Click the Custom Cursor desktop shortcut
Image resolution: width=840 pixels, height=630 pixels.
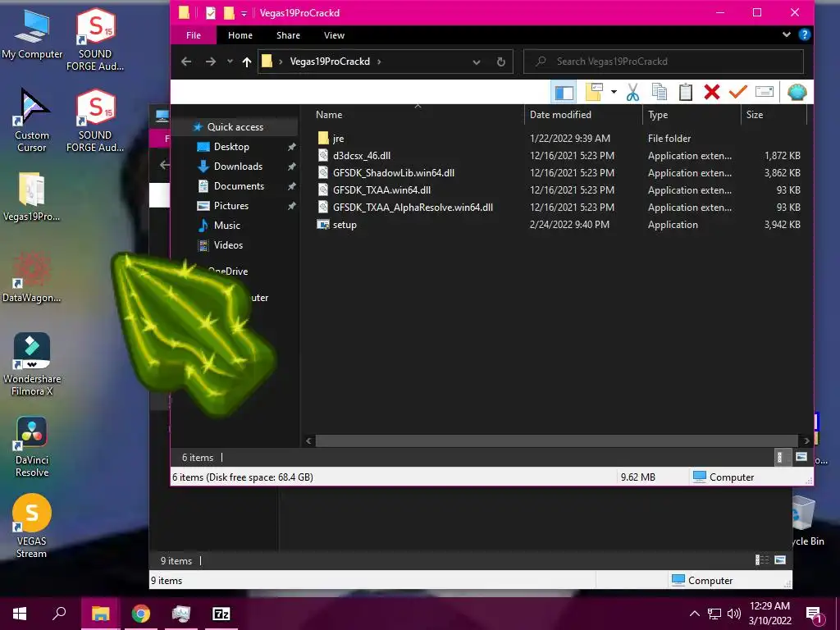[x=32, y=120]
